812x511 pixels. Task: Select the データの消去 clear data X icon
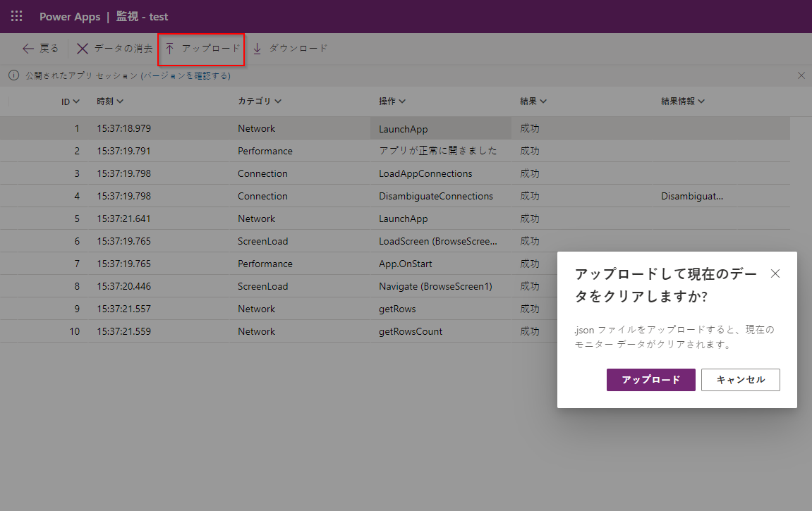click(x=83, y=49)
